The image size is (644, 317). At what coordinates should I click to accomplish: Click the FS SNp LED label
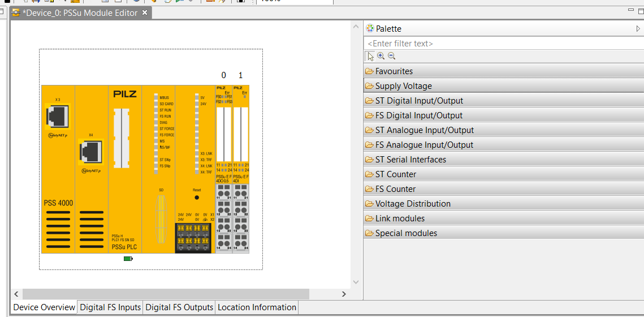165,166
